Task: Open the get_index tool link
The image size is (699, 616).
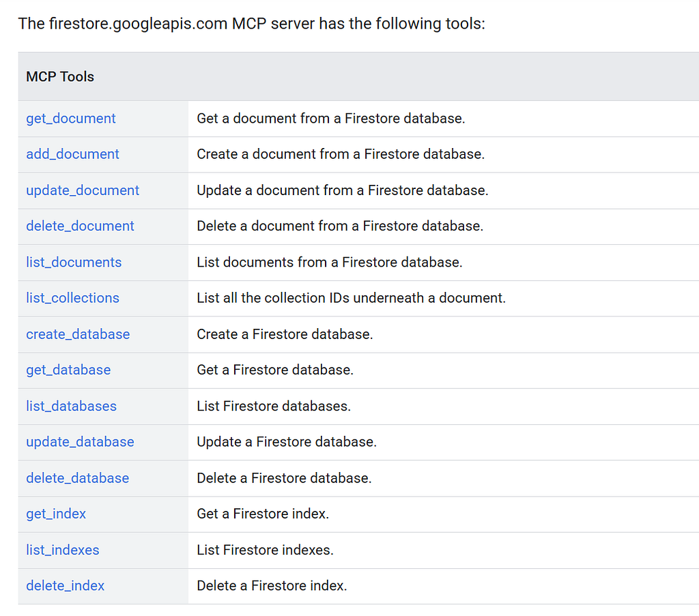Action: (x=56, y=514)
